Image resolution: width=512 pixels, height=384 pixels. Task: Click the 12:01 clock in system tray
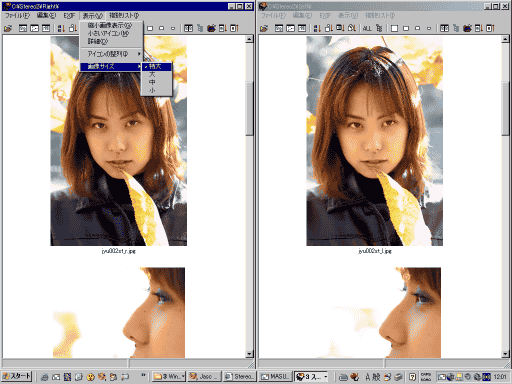click(x=500, y=377)
